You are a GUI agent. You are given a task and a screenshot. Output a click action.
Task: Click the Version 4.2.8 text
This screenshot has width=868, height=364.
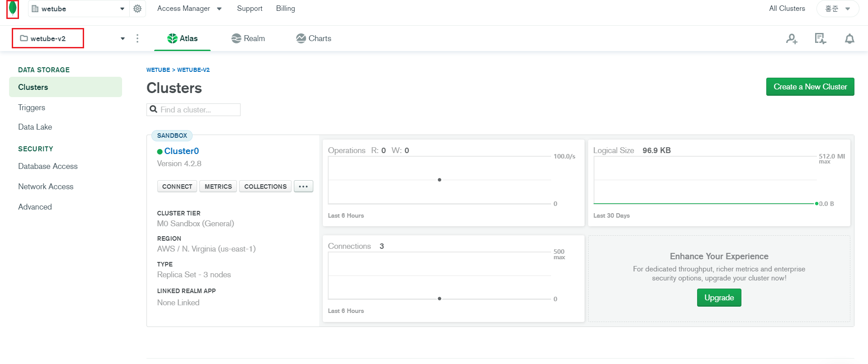tap(179, 163)
